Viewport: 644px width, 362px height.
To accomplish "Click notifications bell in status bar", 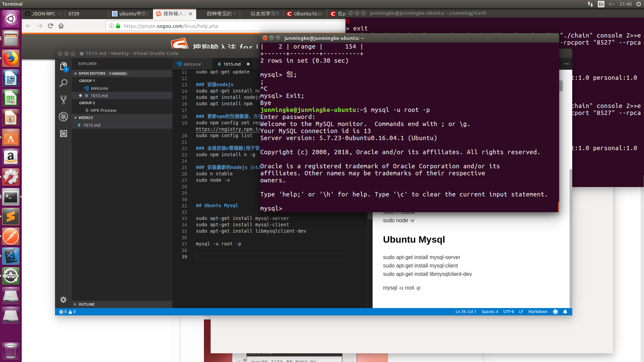I will (565, 312).
